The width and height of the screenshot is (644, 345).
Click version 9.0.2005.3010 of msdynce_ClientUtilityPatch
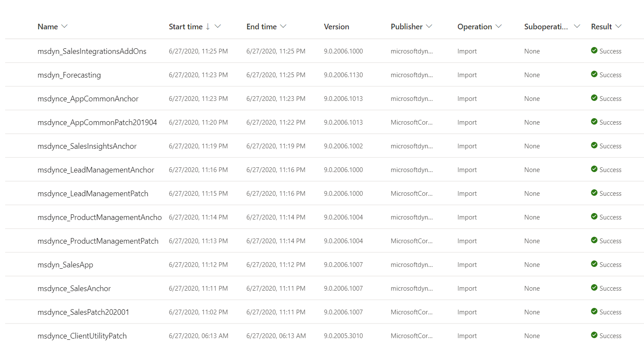tap(343, 336)
